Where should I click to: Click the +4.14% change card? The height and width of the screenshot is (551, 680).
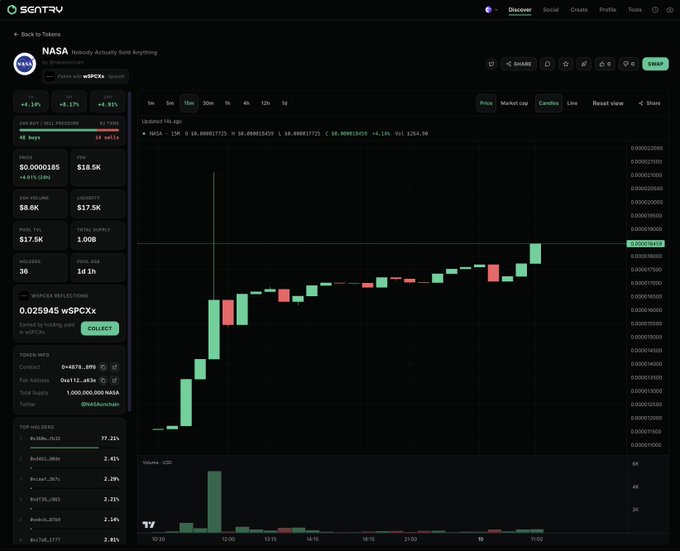[31, 101]
